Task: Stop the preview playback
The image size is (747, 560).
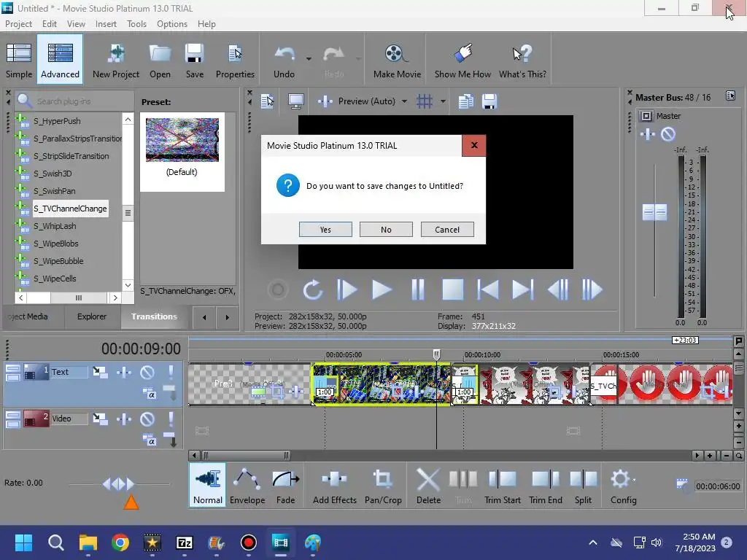Action: click(x=452, y=289)
